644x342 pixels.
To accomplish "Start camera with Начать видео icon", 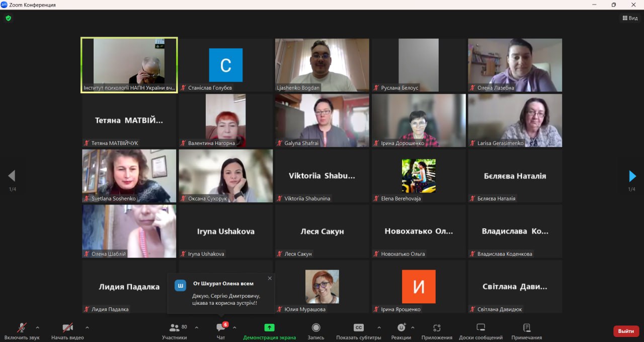I will click(67, 328).
